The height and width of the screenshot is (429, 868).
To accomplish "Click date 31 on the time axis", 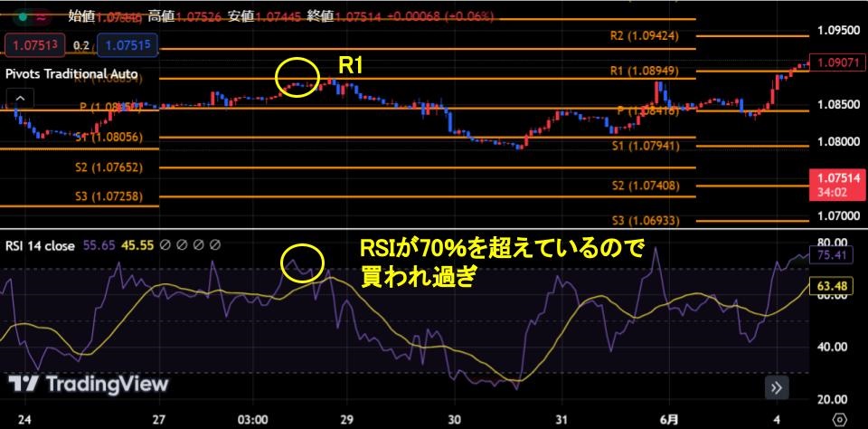I will coord(562,418).
